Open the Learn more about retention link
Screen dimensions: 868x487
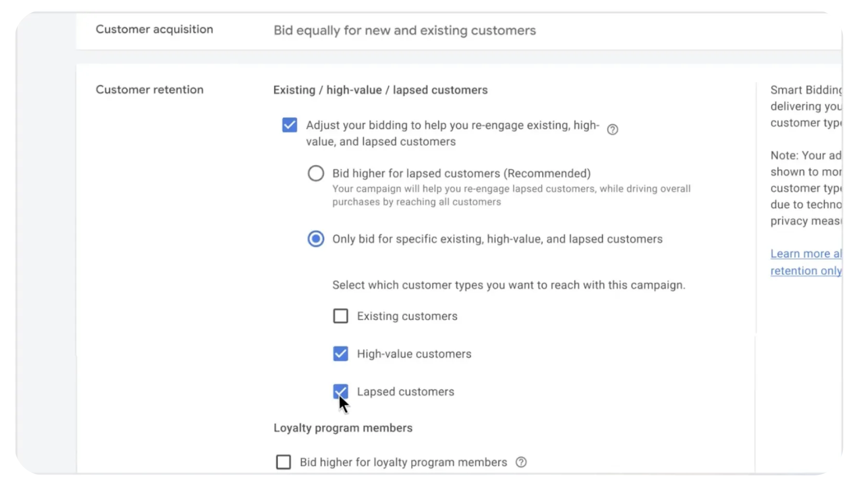coord(806,262)
